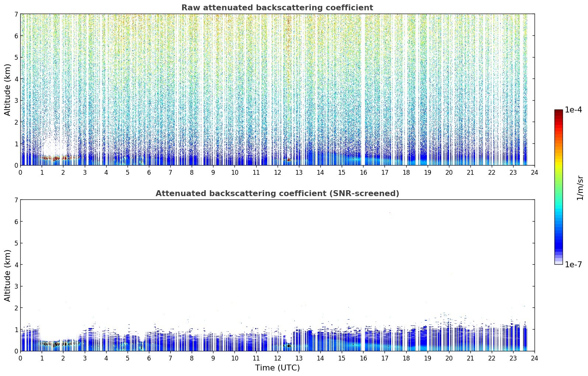Image resolution: width=588 pixels, height=376 pixels.
Task: Click the 'Raw attenuated backscattering coefficient' title
Action: point(277,8)
